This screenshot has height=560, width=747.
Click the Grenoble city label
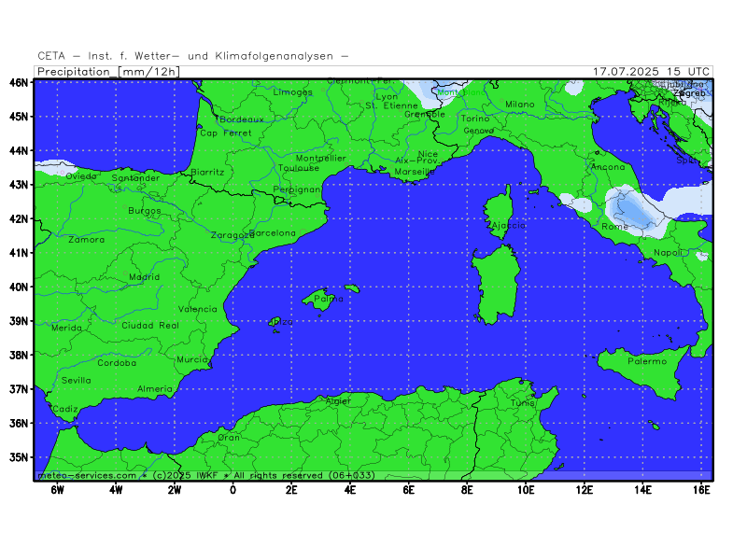pyautogui.click(x=425, y=114)
